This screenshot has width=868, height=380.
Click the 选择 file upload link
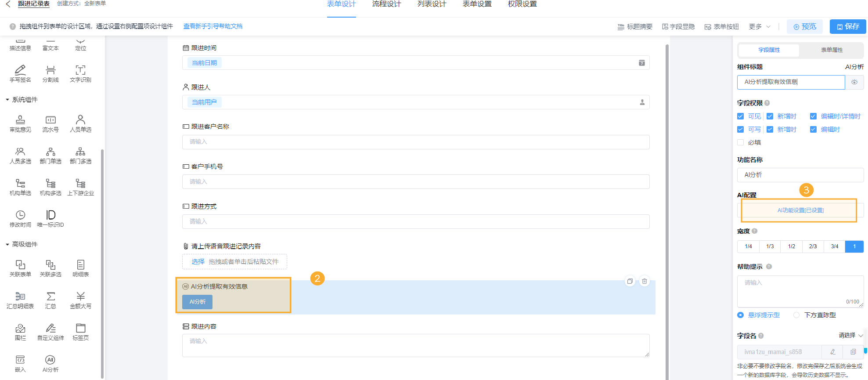(198, 262)
